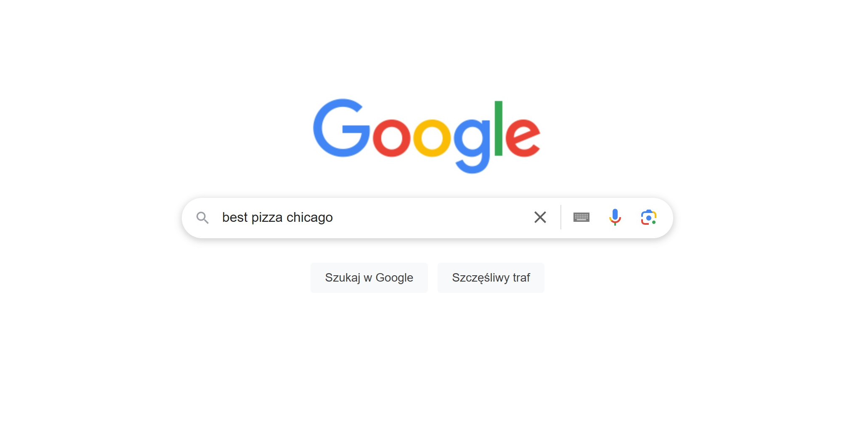Click the magnifying glass search icon
868x431 pixels.
pyautogui.click(x=202, y=218)
